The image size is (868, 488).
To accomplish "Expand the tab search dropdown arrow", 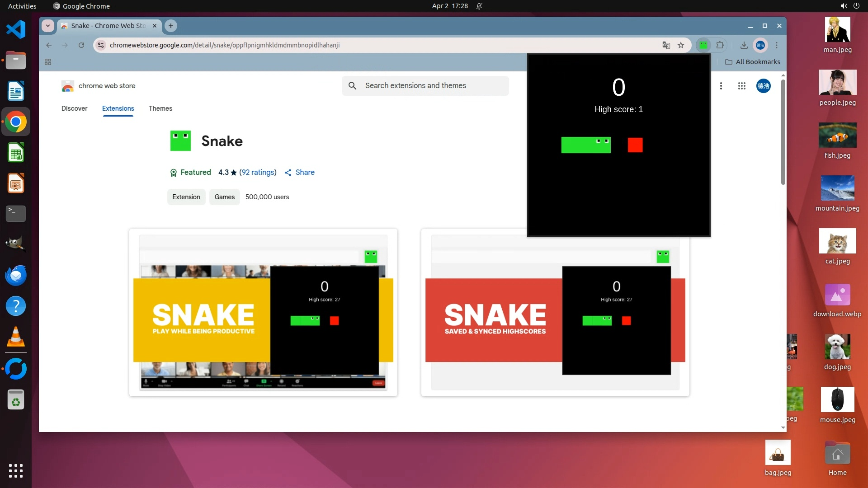I will (48, 26).
